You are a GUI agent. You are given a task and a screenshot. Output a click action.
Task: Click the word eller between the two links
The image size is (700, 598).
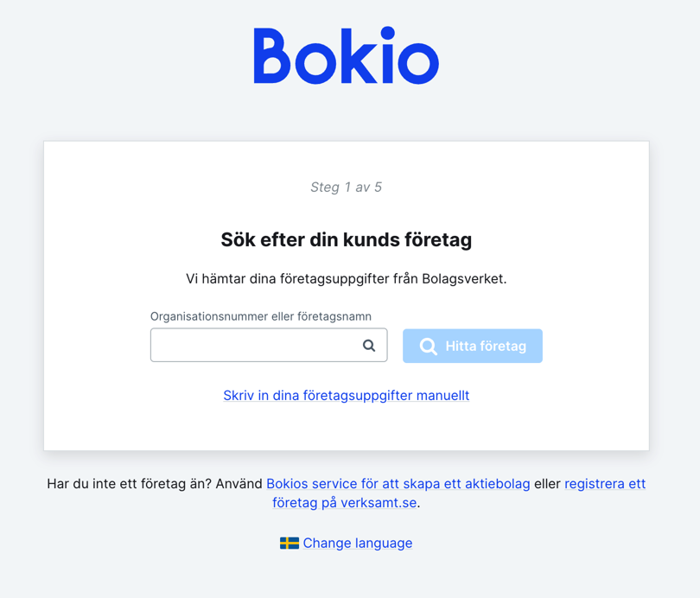(x=547, y=484)
